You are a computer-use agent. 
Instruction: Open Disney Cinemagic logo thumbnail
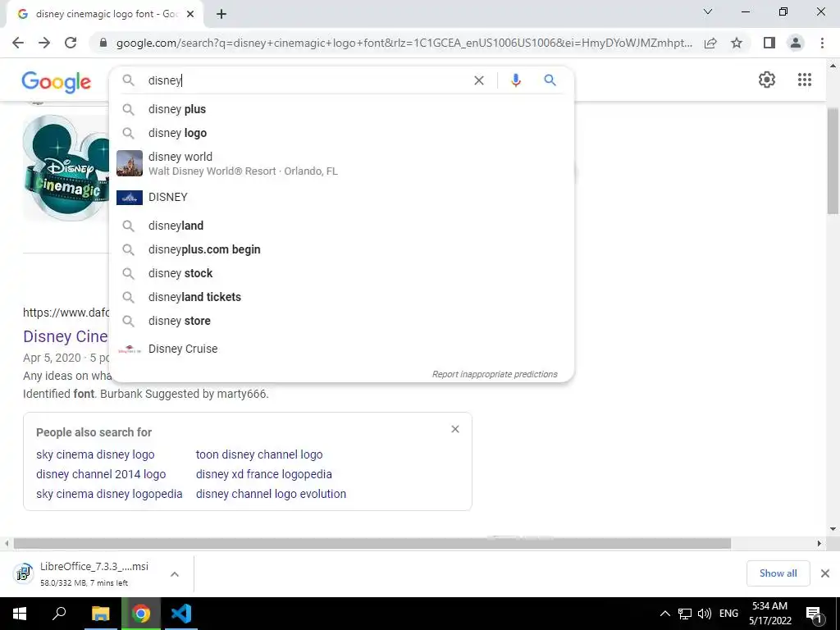[66, 167]
